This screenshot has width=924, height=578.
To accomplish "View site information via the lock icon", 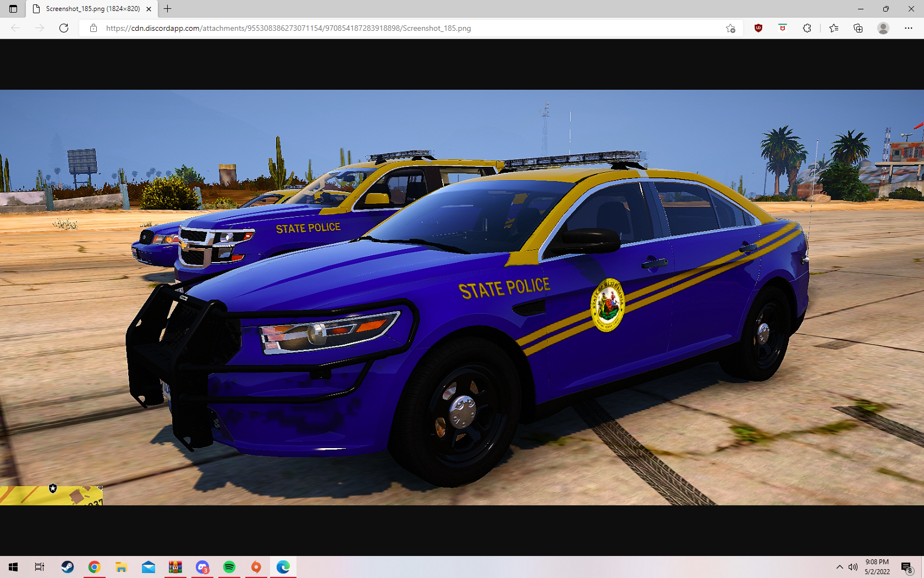I will [94, 28].
